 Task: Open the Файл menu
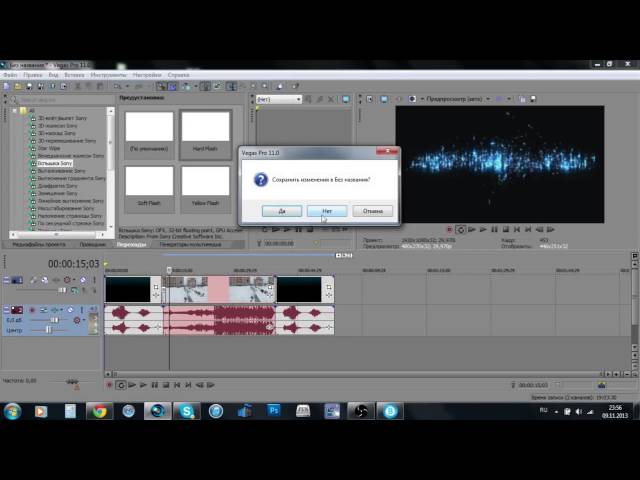tap(10, 75)
